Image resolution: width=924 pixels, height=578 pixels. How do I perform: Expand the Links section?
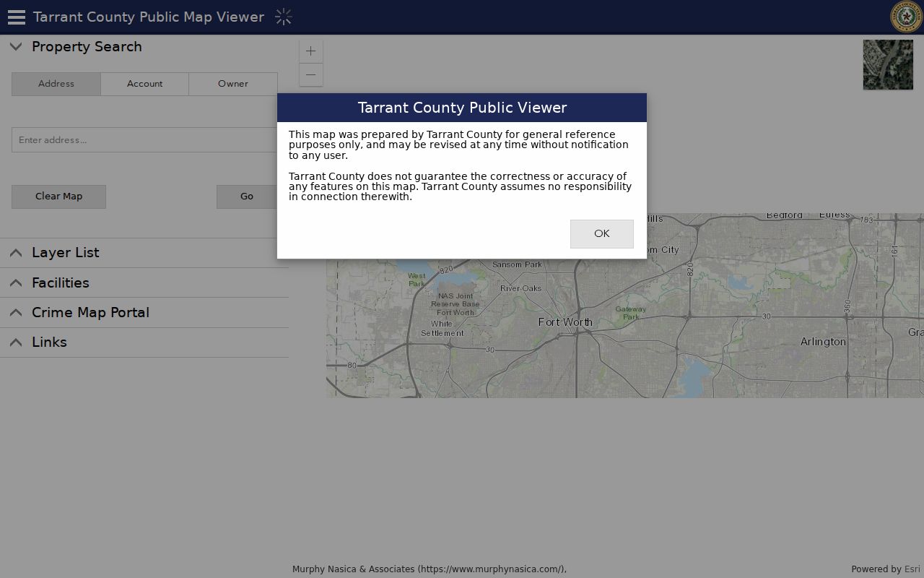tap(16, 342)
